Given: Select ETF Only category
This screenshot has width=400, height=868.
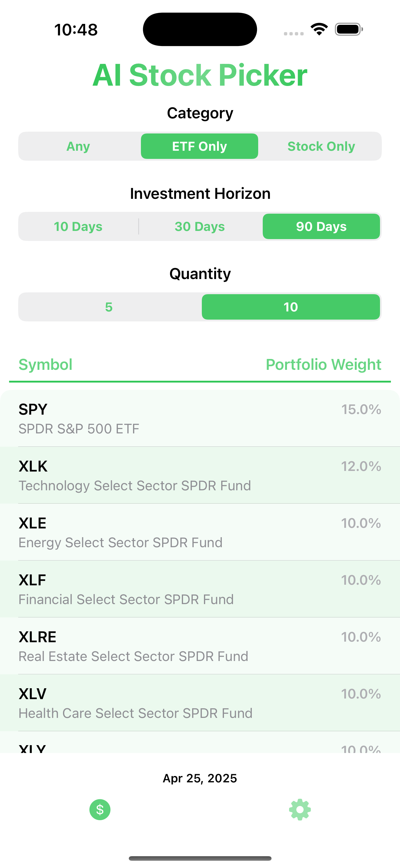Looking at the screenshot, I should 200,146.
